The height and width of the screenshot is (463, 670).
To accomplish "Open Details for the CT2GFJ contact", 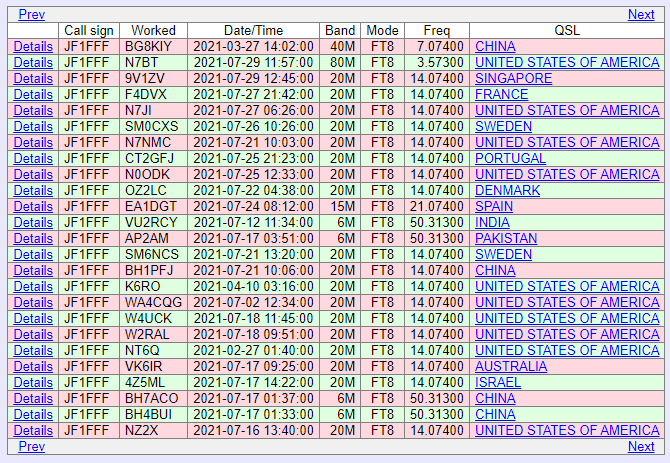I will coord(33,158).
